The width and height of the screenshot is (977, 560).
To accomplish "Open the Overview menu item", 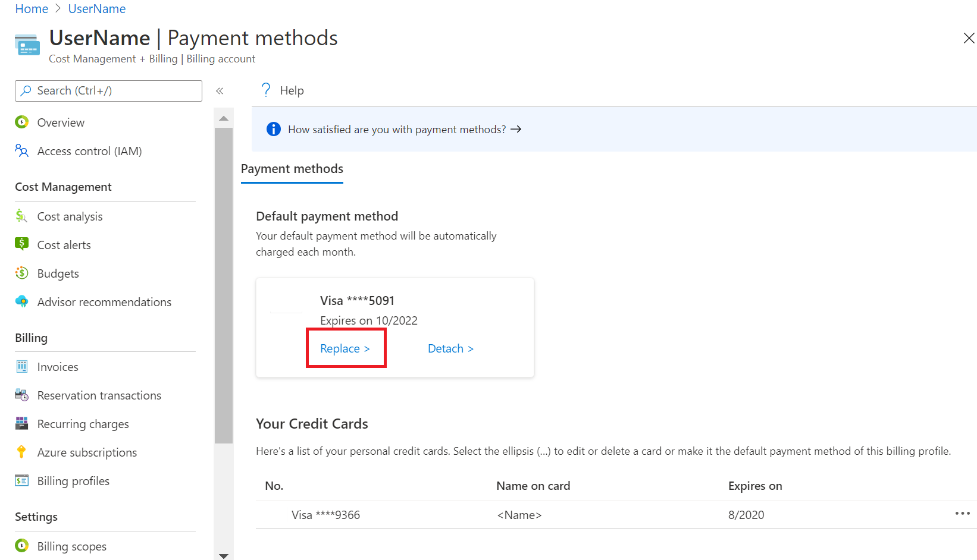I will pos(61,122).
